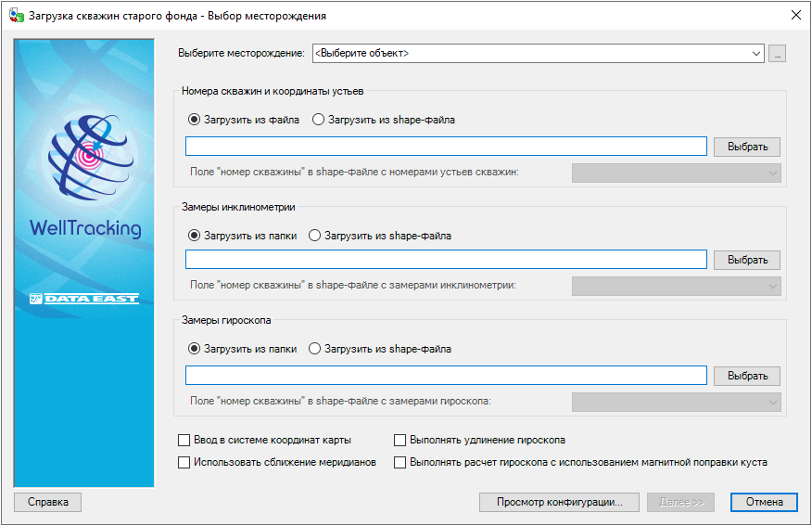The image size is (812, 526).
Task: Enable 'Ввод в системе координат карты'
Action: point(184,441)
